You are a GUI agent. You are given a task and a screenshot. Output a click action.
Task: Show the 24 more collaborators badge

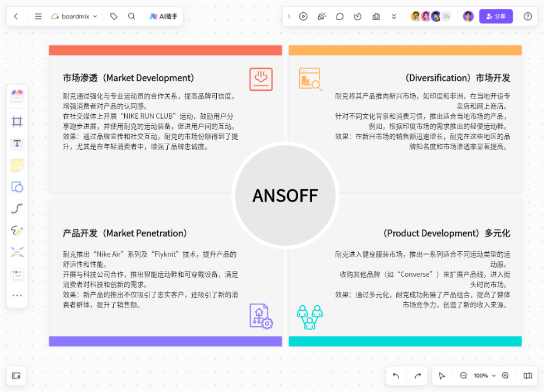pos(446,16)
